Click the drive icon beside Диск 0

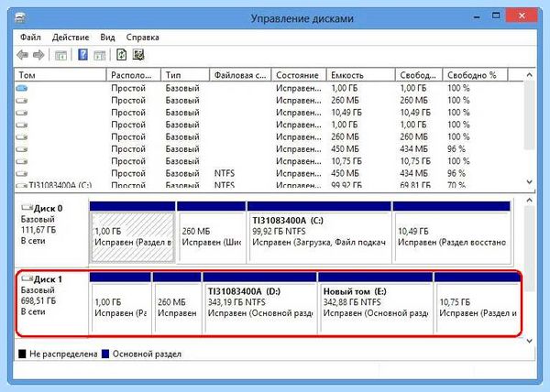27,208
